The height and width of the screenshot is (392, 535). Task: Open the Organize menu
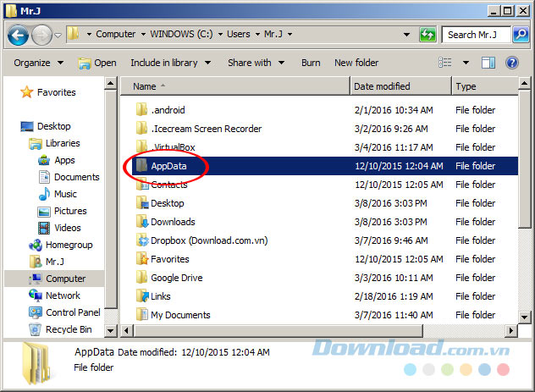(x=39, y=63)
